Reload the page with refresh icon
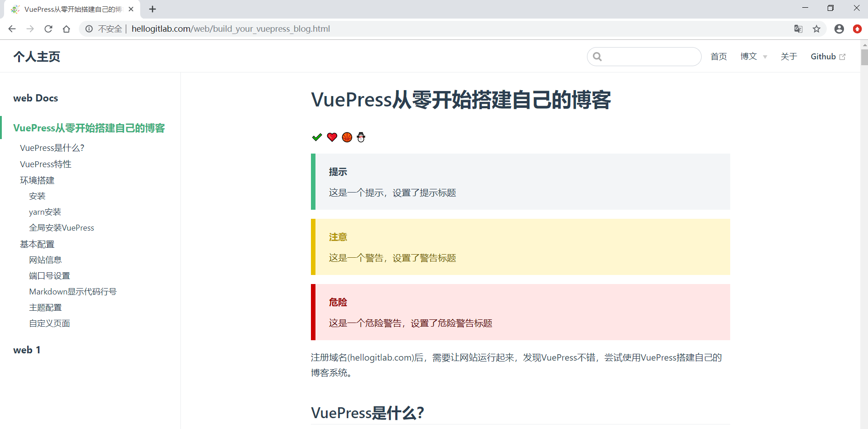The width and height of the screenshot is (868, 429). point(48,29)
